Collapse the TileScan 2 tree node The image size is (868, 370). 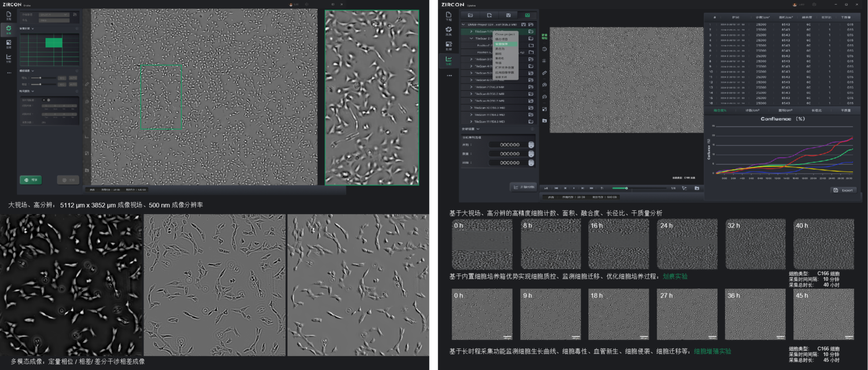(x=471, y=38)
